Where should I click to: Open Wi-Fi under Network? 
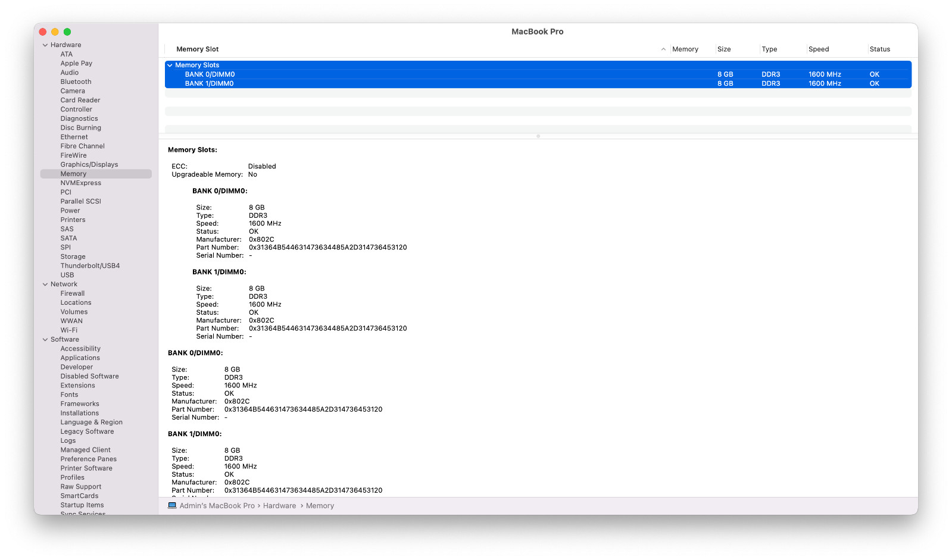(x=69, y=330)
